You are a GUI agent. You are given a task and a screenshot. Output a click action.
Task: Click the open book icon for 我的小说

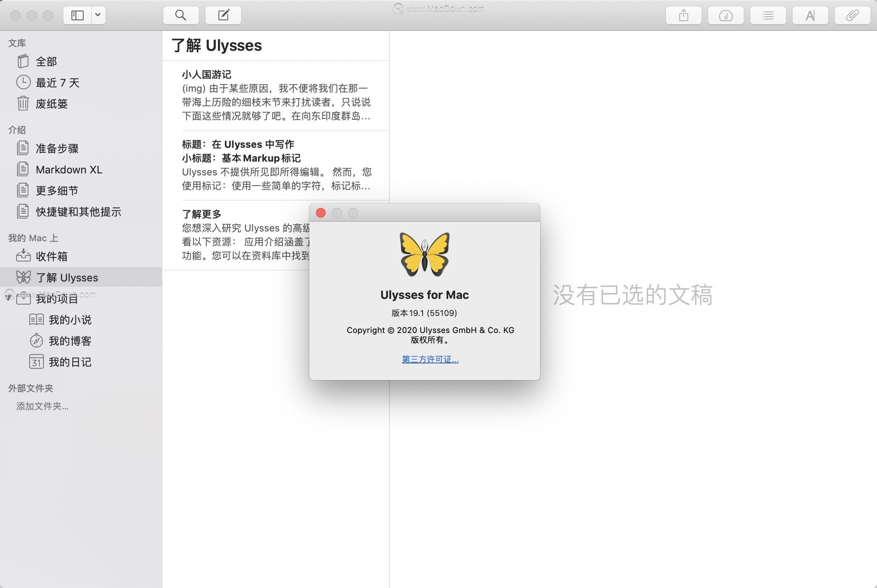coord(36,319)
